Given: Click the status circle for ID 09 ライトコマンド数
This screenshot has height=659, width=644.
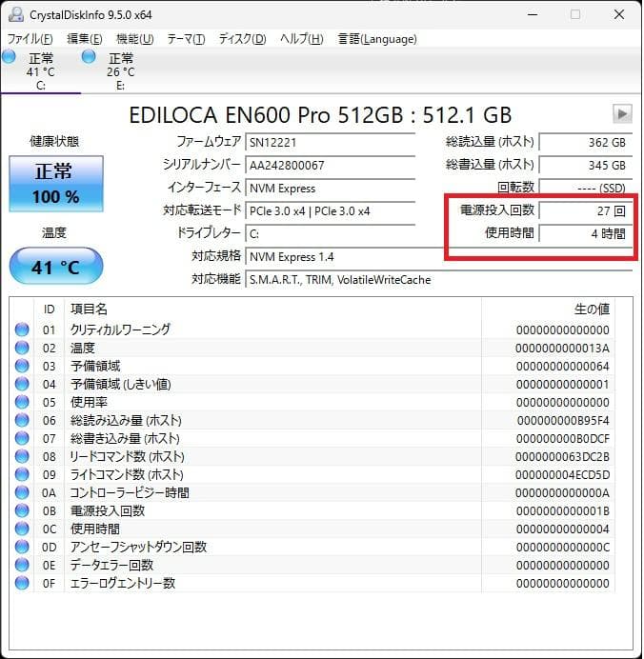Looking at the screenshot, I should coord(22,474).
